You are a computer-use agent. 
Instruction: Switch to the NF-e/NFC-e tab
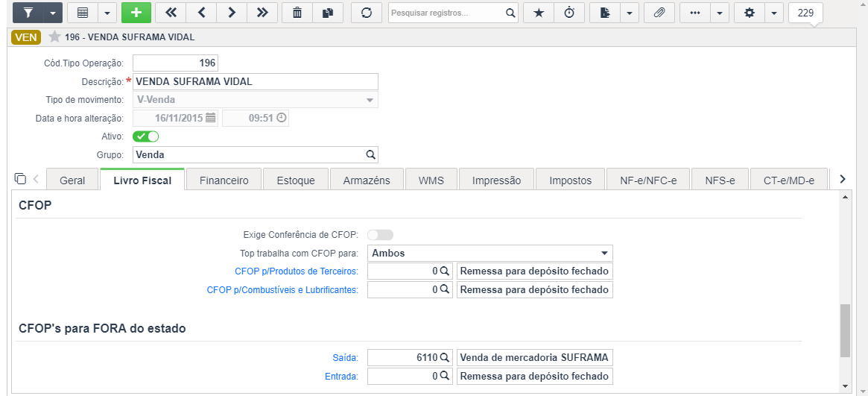[647, 180]
